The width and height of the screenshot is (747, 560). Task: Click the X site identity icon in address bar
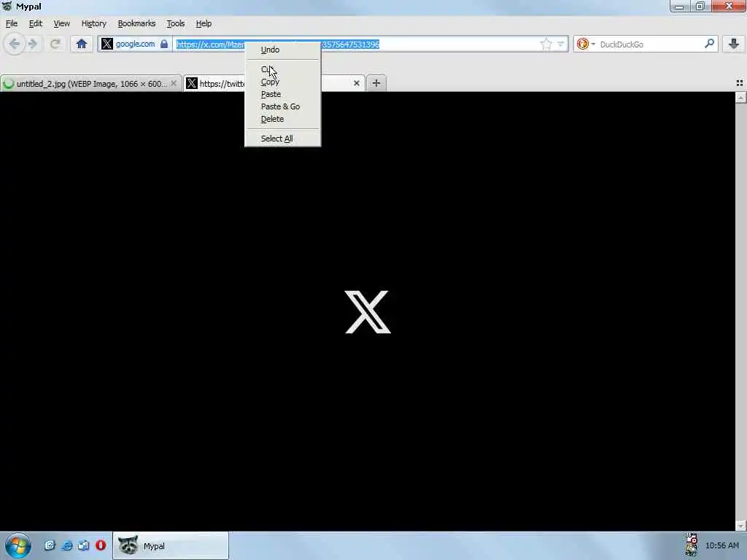click(107, 44)
